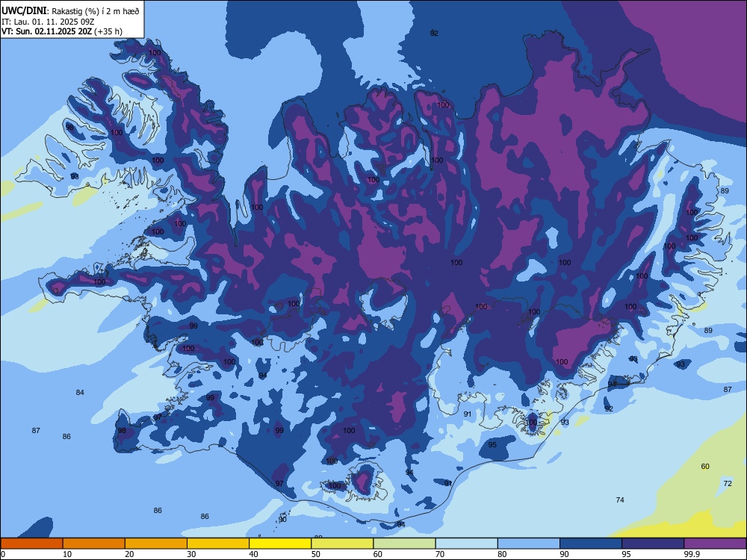Click the 'VT: Sun. 02.11.2025 20Z (+35 h)' line

pos(61,31)
